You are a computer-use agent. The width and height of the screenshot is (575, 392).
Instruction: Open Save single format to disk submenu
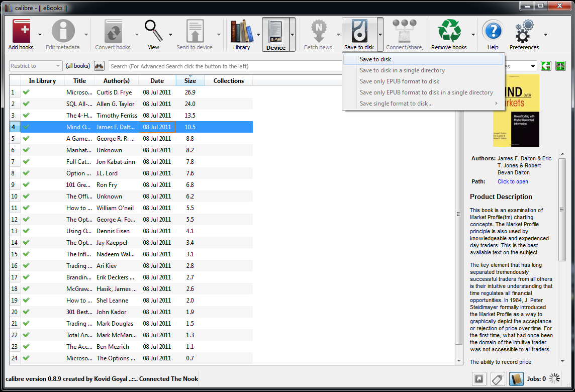click(423, 104)
